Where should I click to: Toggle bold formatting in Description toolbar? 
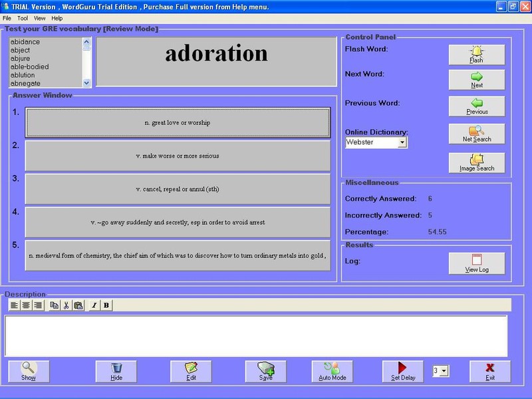click(x=106, y=305)
